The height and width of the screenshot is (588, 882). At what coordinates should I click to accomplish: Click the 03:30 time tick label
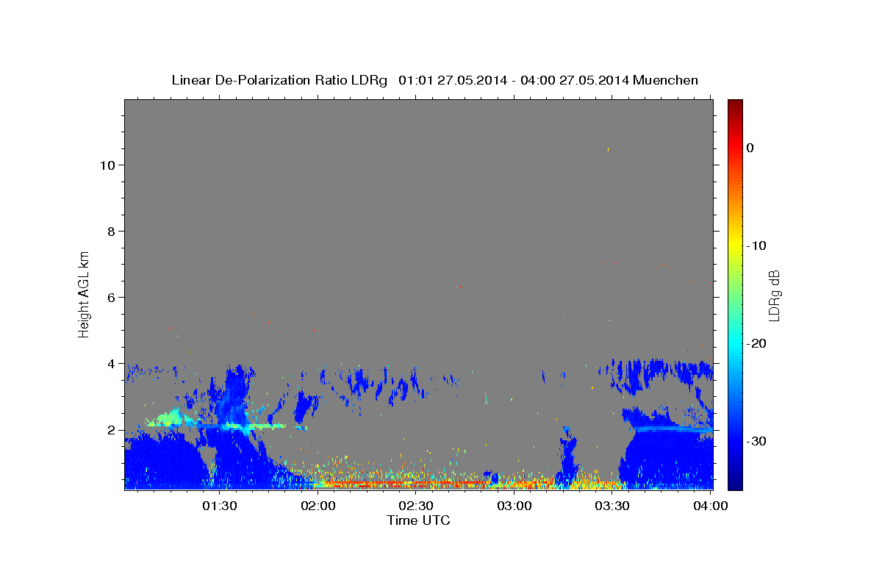coord(612,506)
